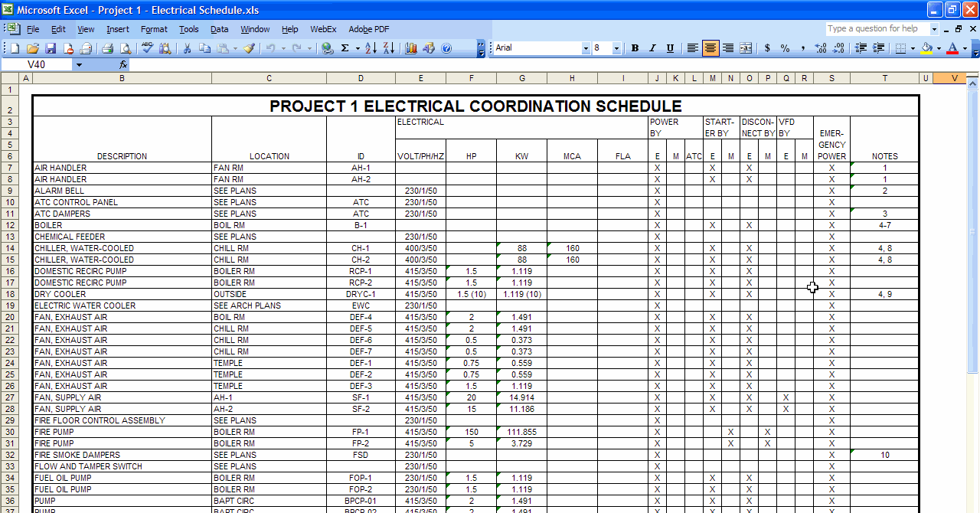Image resolution: width=980 pixels, height=513 pixels.
Task: Sort the selection ascending
Action: click(370, 47)
